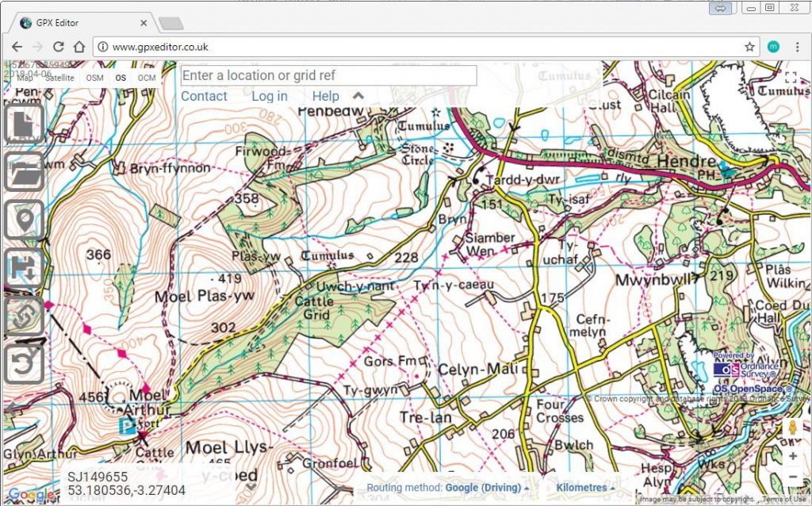Click the text height tool in left toolbar
Viewport: 812px width, 506px height.
[24, 268]
